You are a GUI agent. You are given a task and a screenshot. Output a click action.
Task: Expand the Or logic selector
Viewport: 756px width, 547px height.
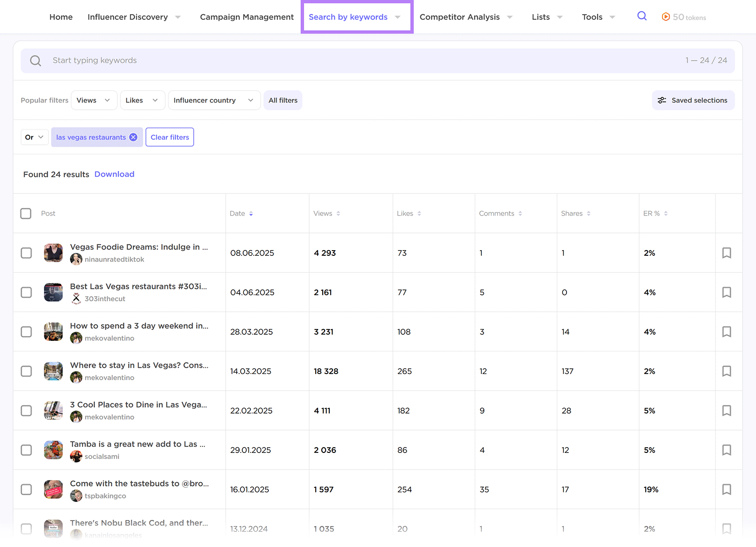(x=34, y=137)
